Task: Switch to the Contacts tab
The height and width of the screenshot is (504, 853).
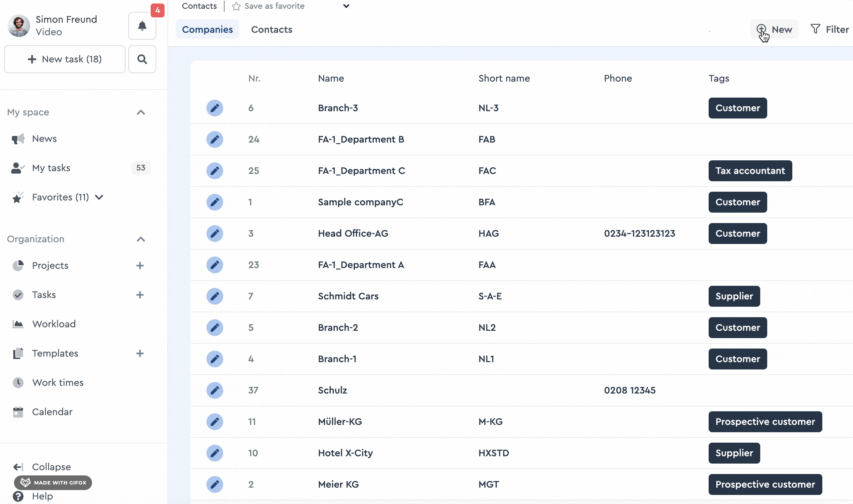Action: click(272, 30)
